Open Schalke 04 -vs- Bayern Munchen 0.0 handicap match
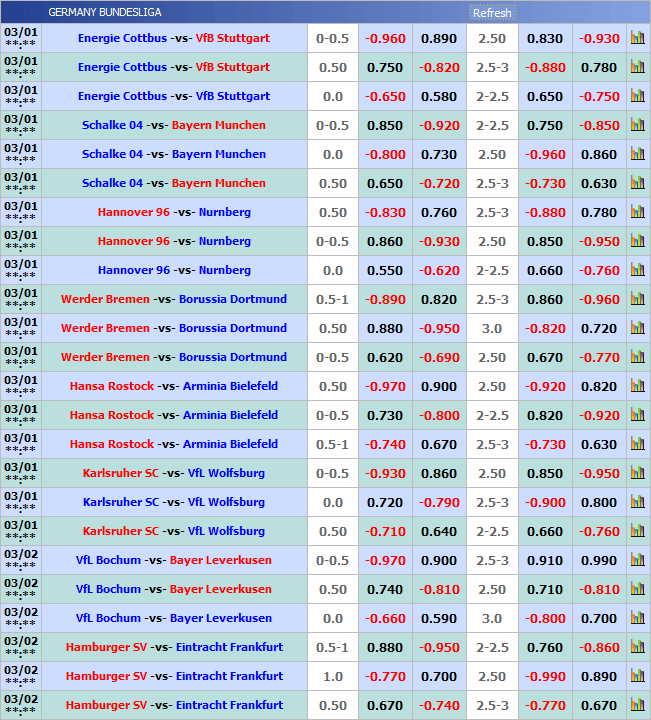This screenshot has width=651, height=720. 174,154
